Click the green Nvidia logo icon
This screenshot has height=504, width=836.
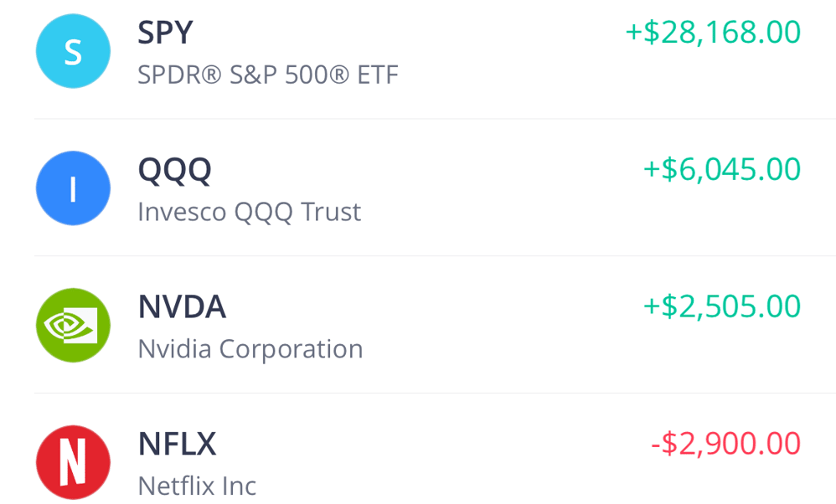tap(73, 326)
